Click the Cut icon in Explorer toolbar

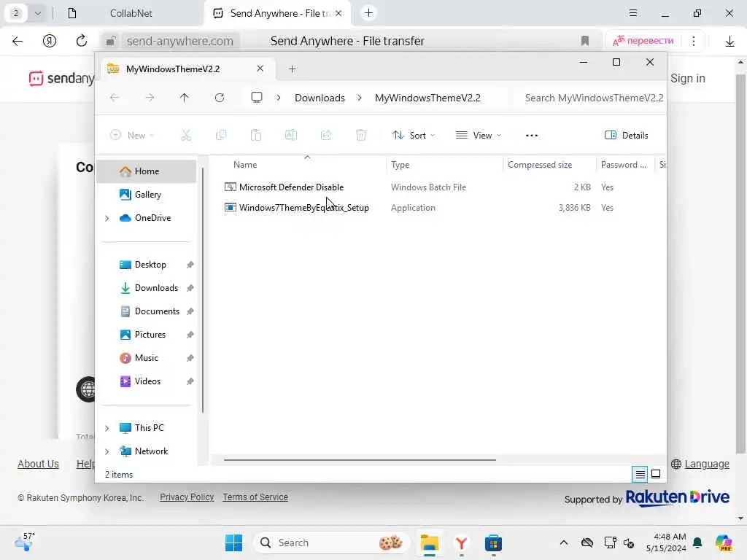[x=186, y=135]
